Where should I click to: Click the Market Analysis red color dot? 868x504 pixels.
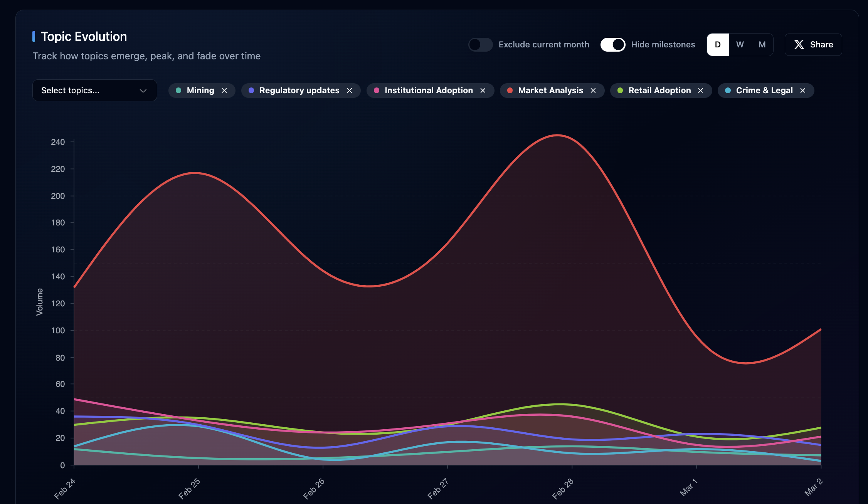(x=510, y=91)
